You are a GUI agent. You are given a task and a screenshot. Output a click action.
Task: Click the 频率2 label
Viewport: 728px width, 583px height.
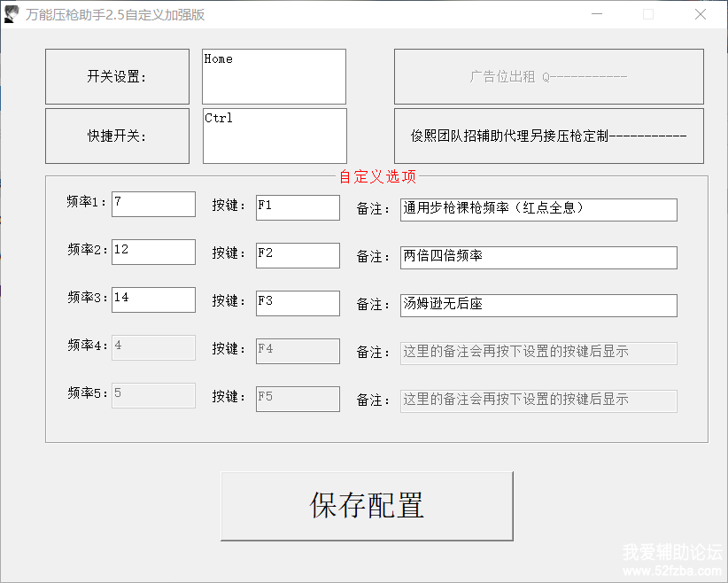click(88, 250)
